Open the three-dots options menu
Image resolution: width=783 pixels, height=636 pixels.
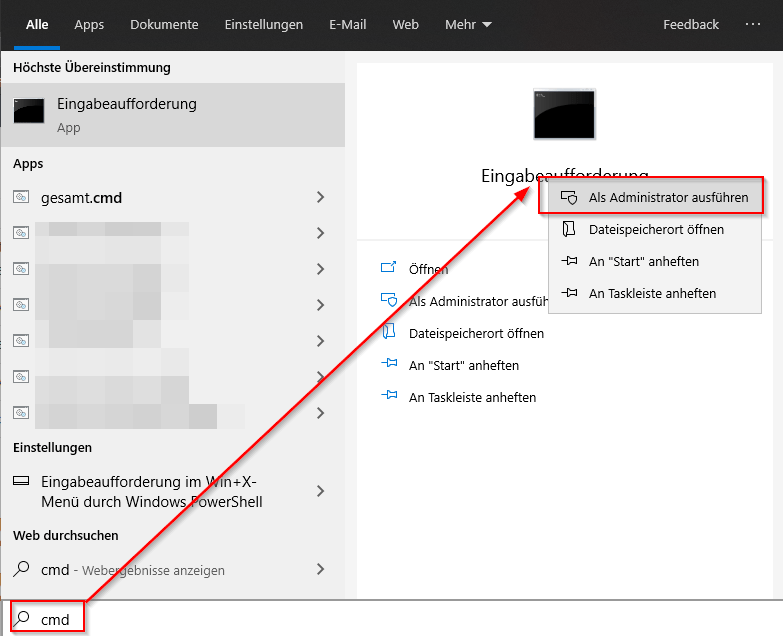[753, 25]
